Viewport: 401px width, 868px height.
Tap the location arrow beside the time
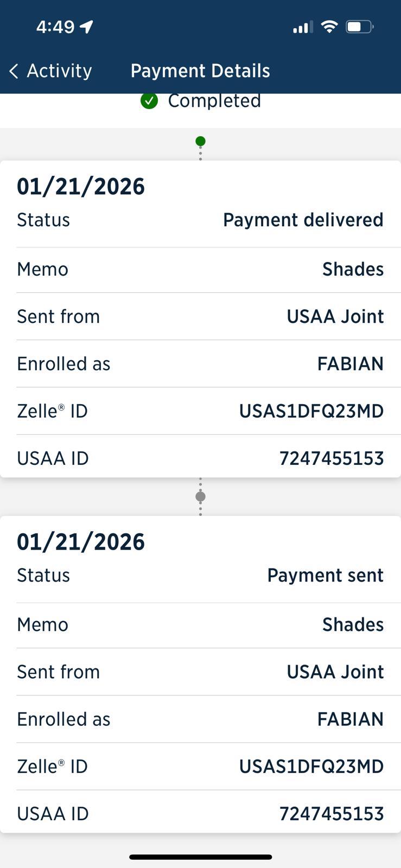87,27
